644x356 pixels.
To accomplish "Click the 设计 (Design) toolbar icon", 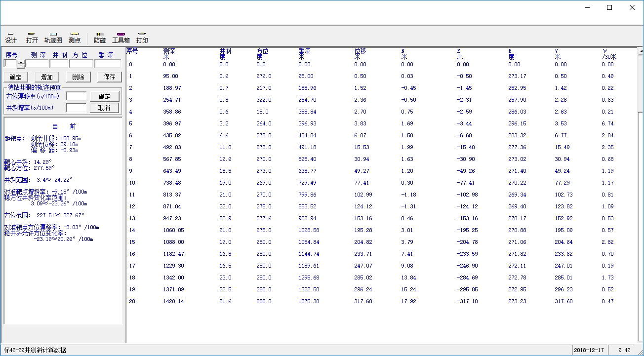I will pos(11,38).
